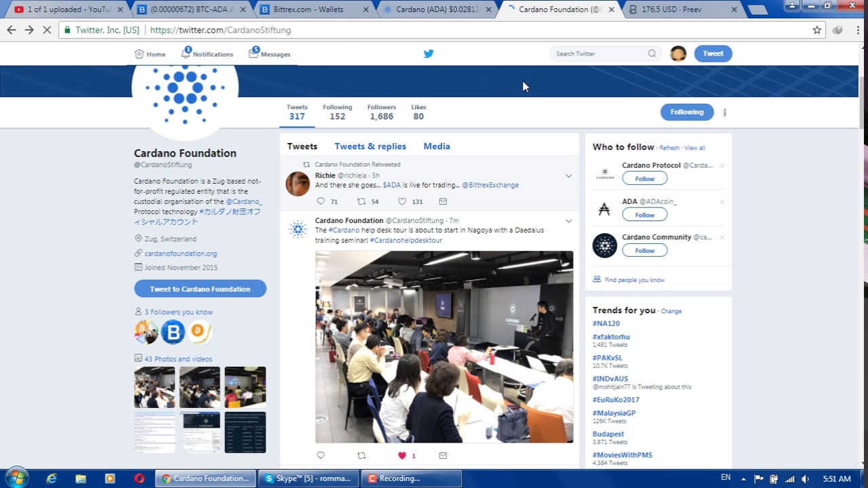Click the volume icon in system tray
Viewport: 868px width, 488px height.
click(x=804, y=479)
